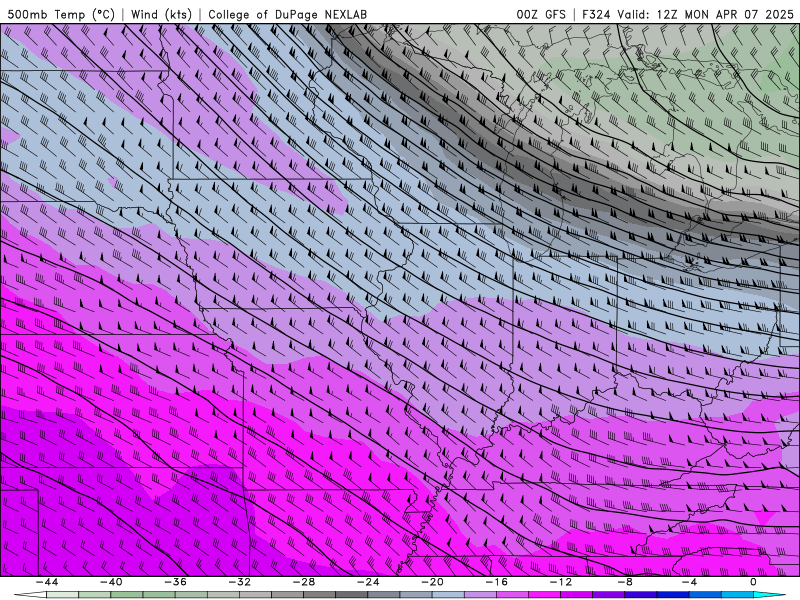Click the -4 colorbar label
This screenshot has height=600, width=800.
tap(690, 582)
